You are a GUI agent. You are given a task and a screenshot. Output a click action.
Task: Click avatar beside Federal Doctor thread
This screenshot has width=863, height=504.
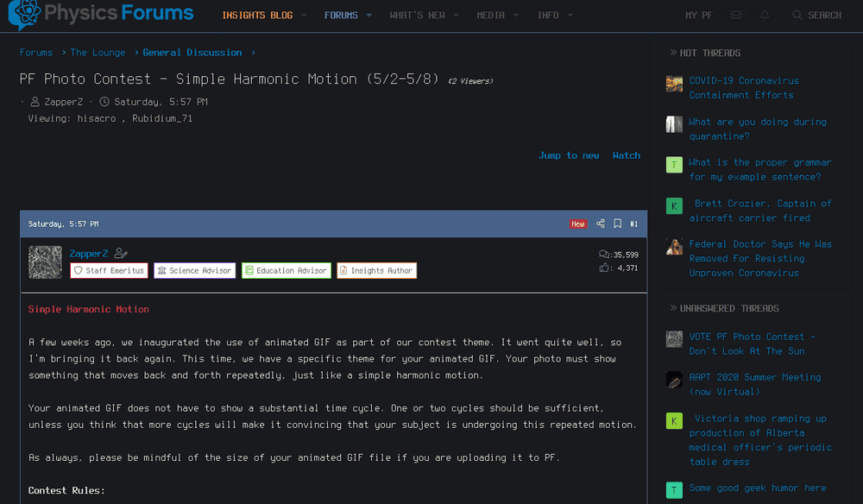click(674, 247)
